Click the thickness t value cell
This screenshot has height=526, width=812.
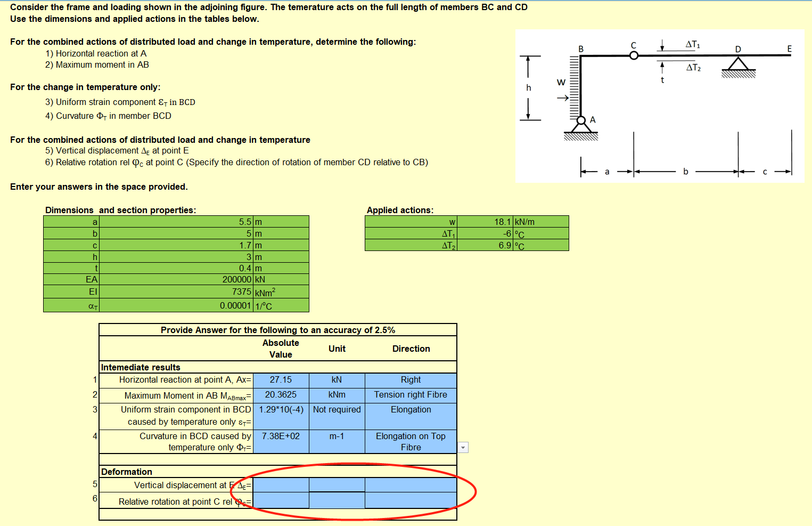point(176,268)
